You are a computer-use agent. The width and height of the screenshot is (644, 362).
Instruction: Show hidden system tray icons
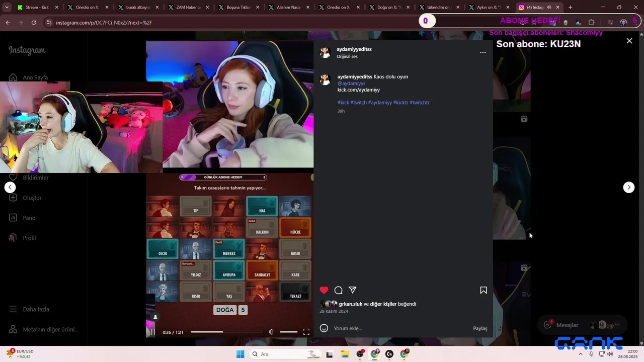[x=581, y=354]
